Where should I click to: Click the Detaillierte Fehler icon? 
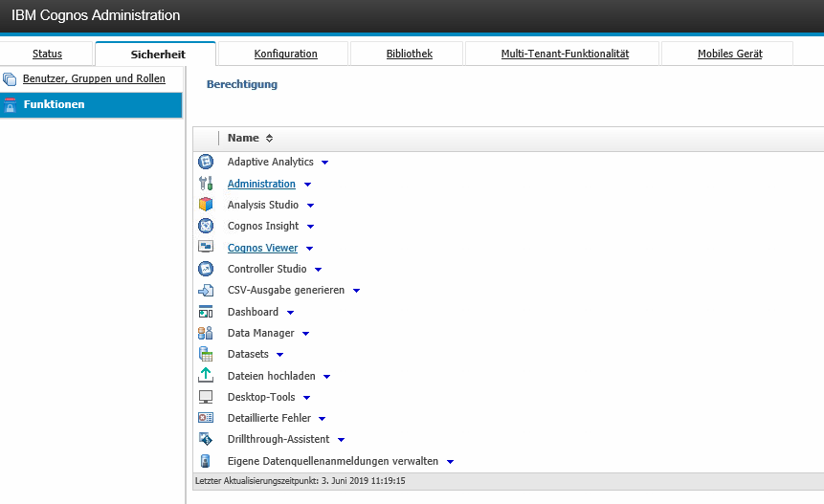click(205, 418)
